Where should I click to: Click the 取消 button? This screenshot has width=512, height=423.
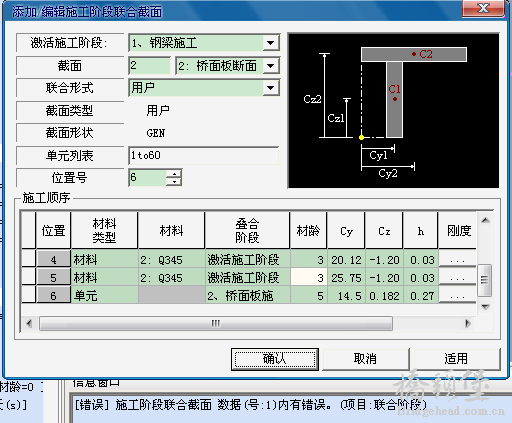(x=365, y=359)
